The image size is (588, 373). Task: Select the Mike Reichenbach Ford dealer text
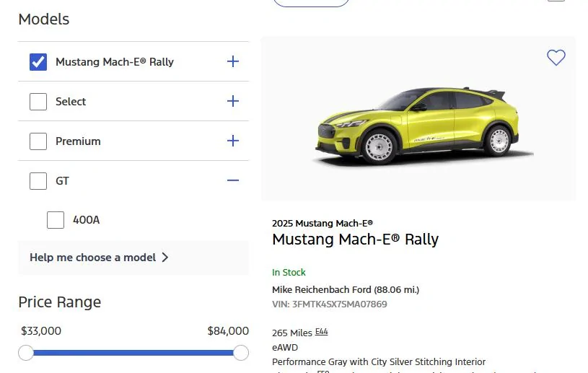[x=346, y=290]
